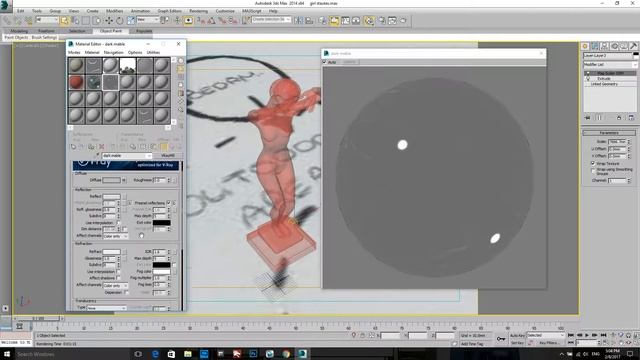640x360 pixels.
Task: Open Refraction Affect channels dropdown
Action: pyautogui.click(x=116, y=285)
